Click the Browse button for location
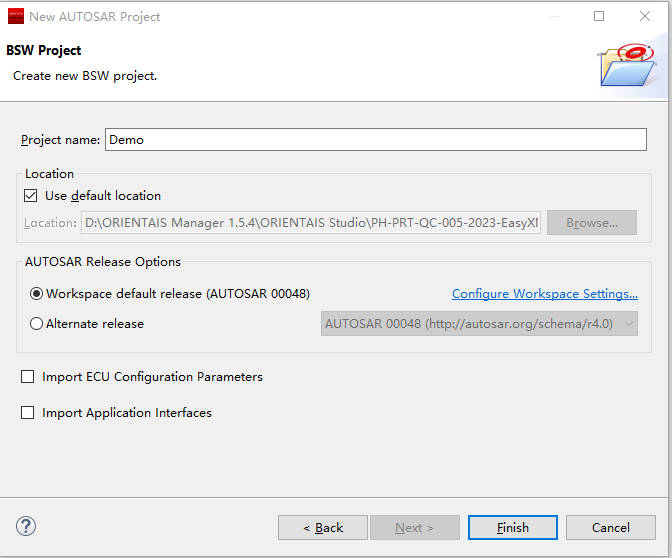The height and width of the screenshot is (558, 672). point(591,223)
